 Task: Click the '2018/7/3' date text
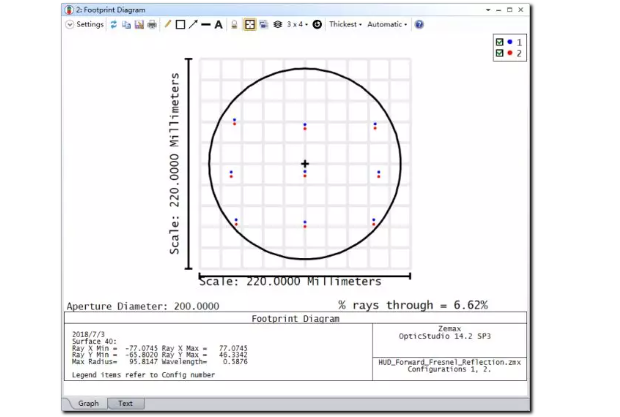[88, 334]
